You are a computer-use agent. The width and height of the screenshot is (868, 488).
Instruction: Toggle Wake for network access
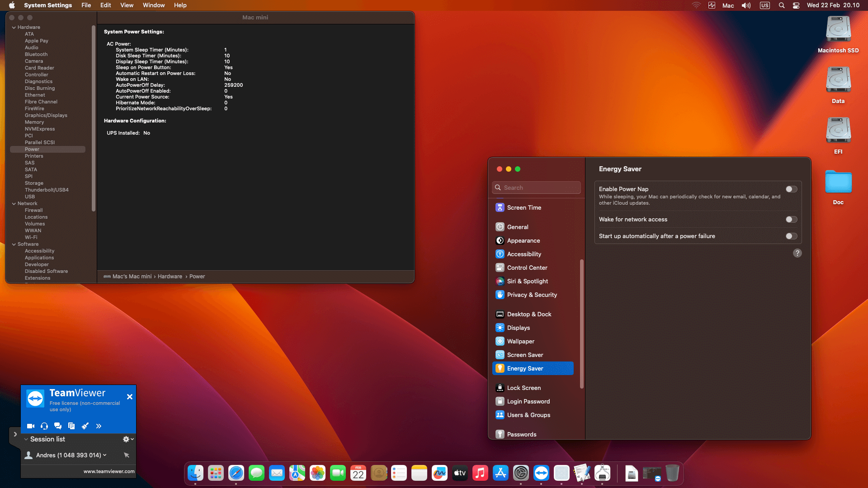click(x=791, y=220)
